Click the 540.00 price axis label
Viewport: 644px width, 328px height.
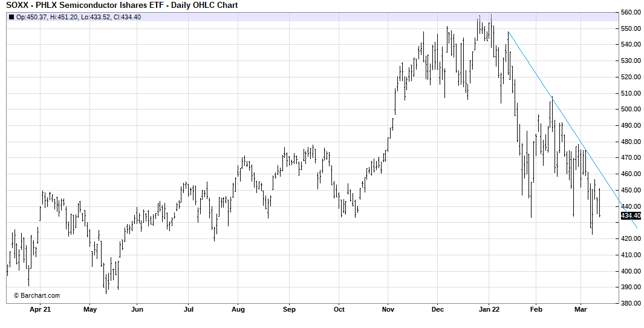pos(631,44)
